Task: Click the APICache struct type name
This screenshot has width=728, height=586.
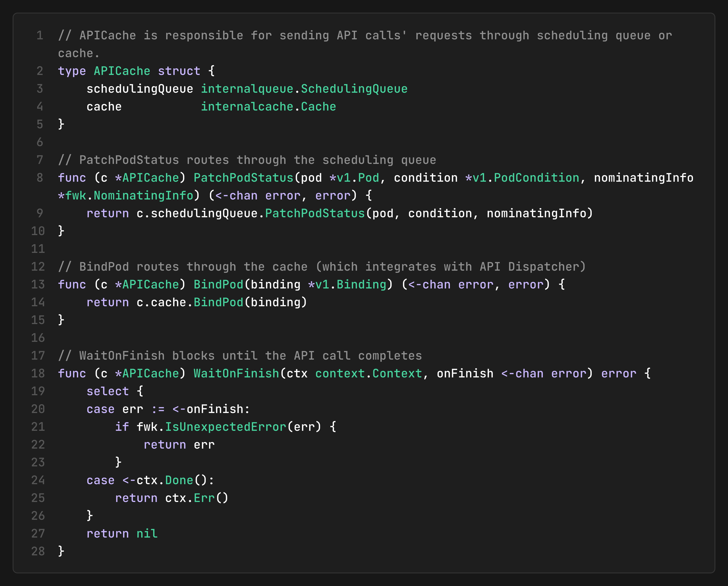Action: (x=122, y=71)
